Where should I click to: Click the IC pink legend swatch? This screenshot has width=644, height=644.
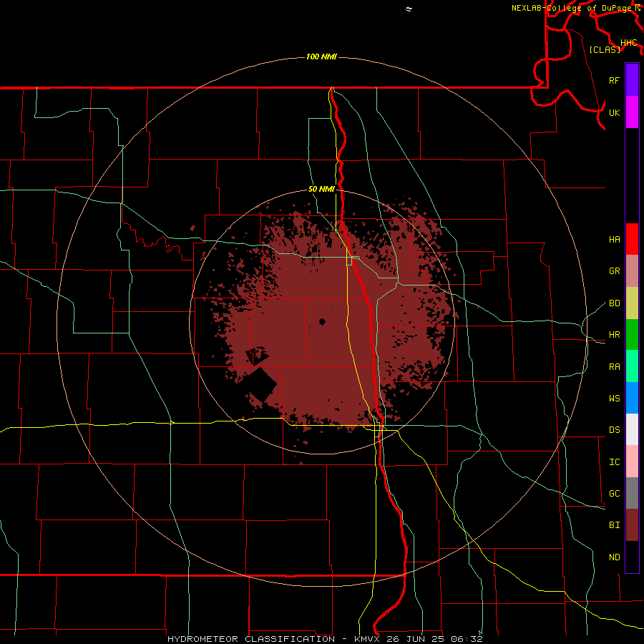[632, 462]
